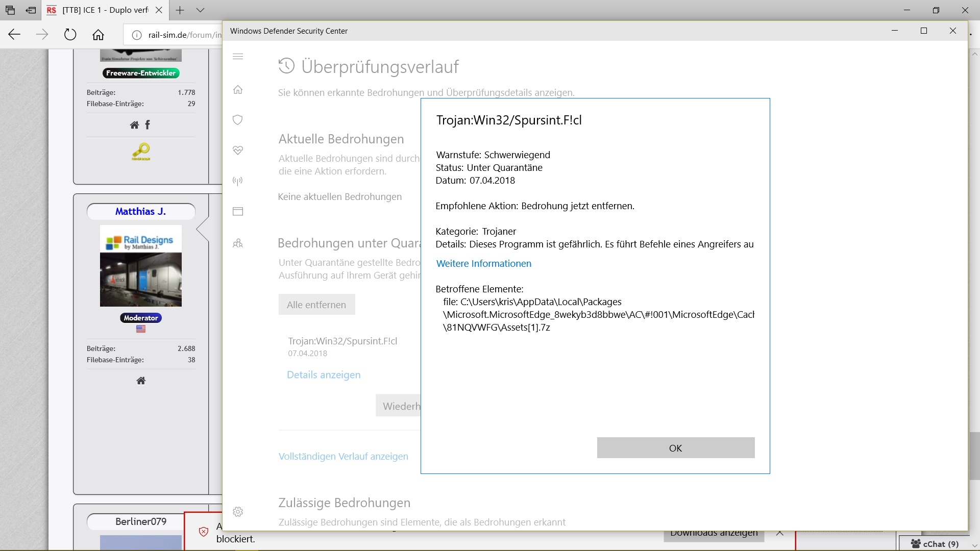Click the scrollbar down arrow
Viewport: 980px width, 551px height.
[x=974, y=545]
